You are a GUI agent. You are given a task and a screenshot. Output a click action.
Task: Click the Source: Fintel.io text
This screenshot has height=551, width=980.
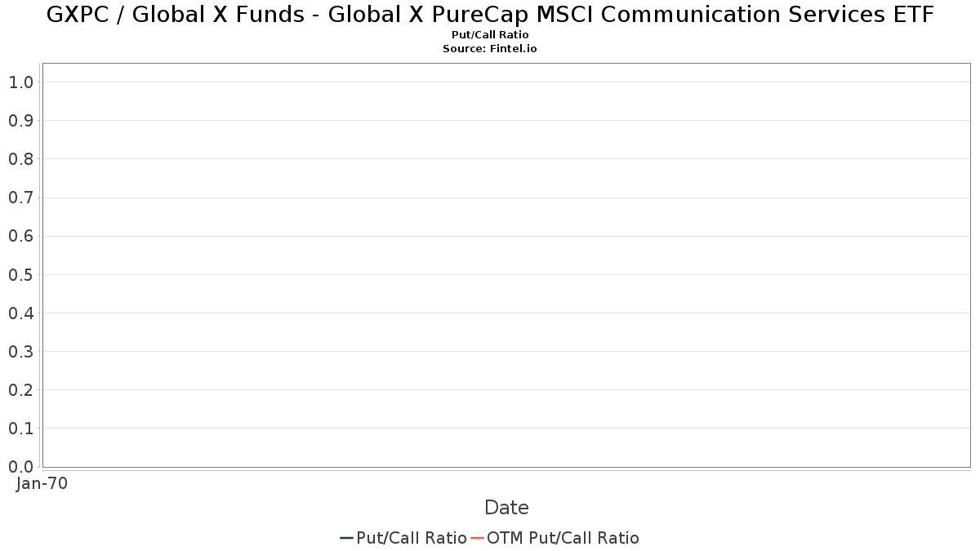490,49
